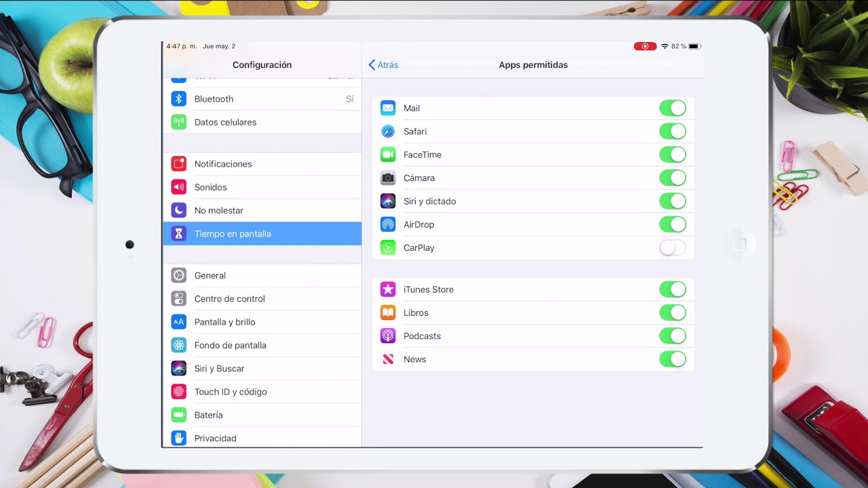Tap the battery indicator in status bar

tap(695, 46)
